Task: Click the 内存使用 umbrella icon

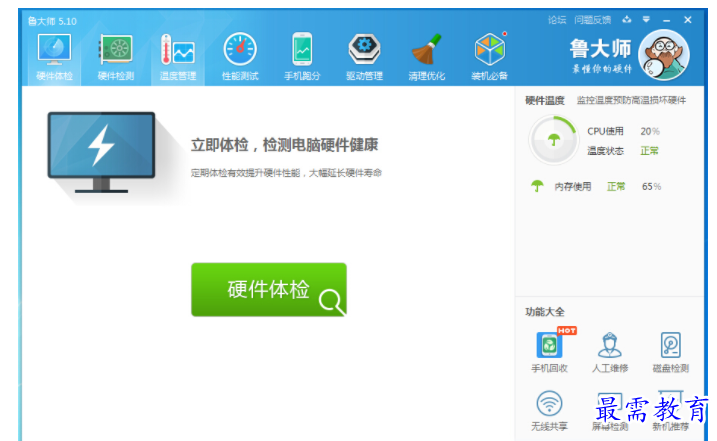Action: 537,186
